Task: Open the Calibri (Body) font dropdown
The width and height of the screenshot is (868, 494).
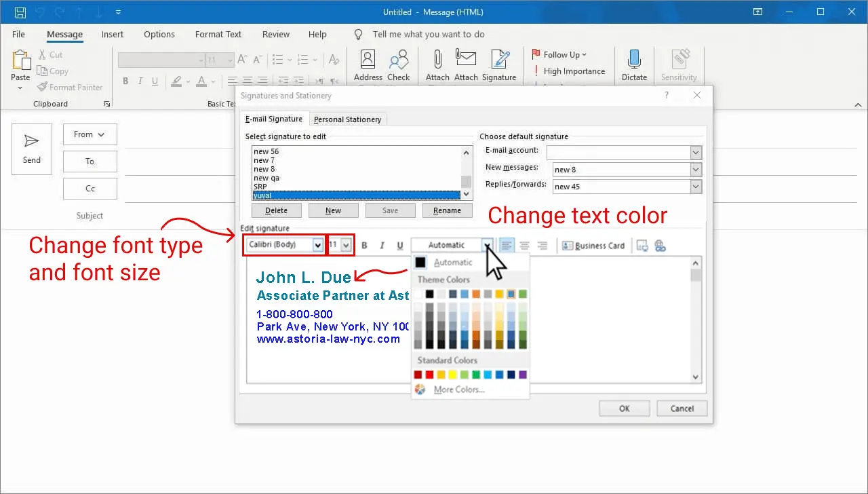Action: point(317,245)
